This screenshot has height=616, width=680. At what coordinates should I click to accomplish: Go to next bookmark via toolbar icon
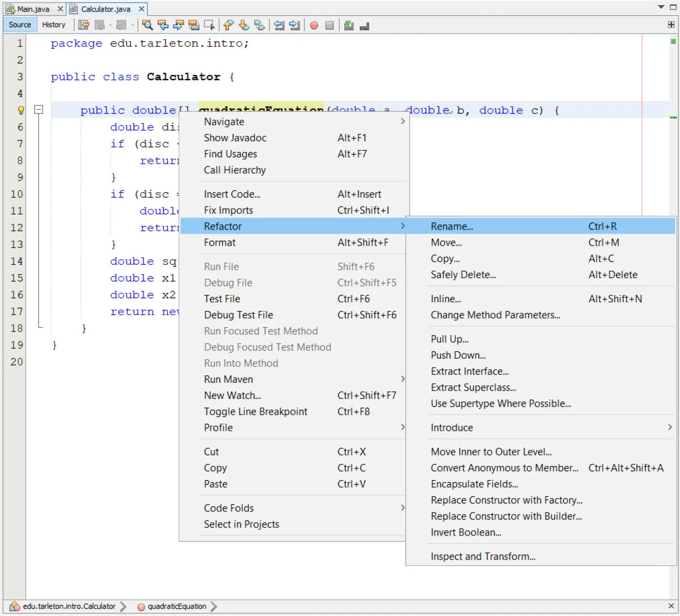click(243, 25)
